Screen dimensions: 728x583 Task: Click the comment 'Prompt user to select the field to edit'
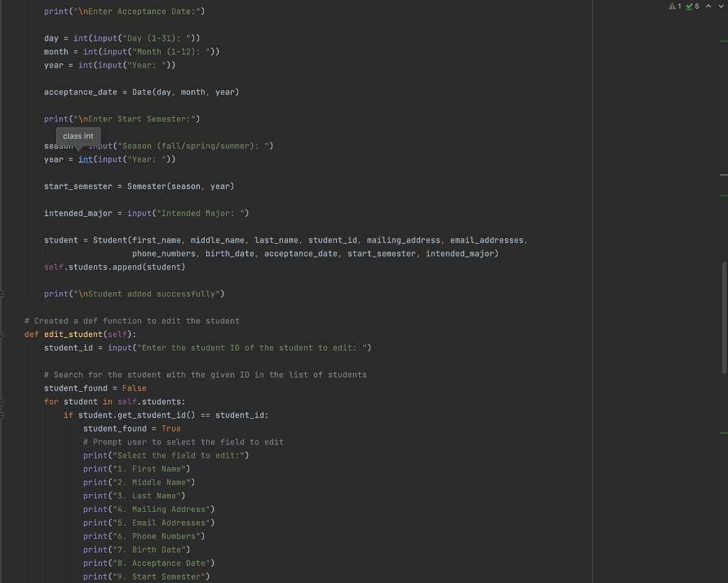[x=183, y=442]
